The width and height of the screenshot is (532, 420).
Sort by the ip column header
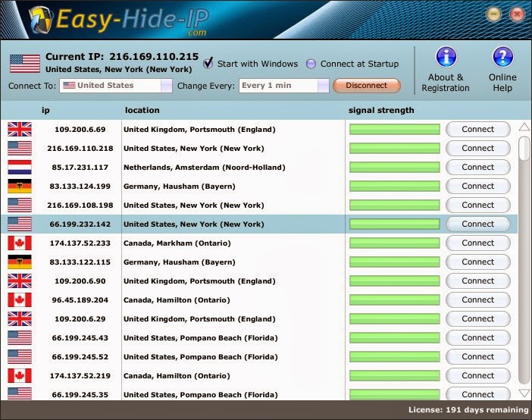pos(45,111)
